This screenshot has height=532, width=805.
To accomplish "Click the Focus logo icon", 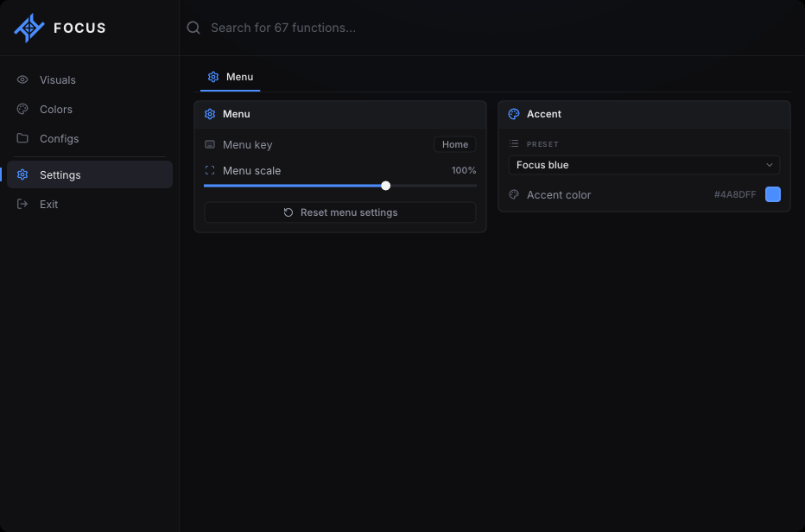I will click(29, 28).
